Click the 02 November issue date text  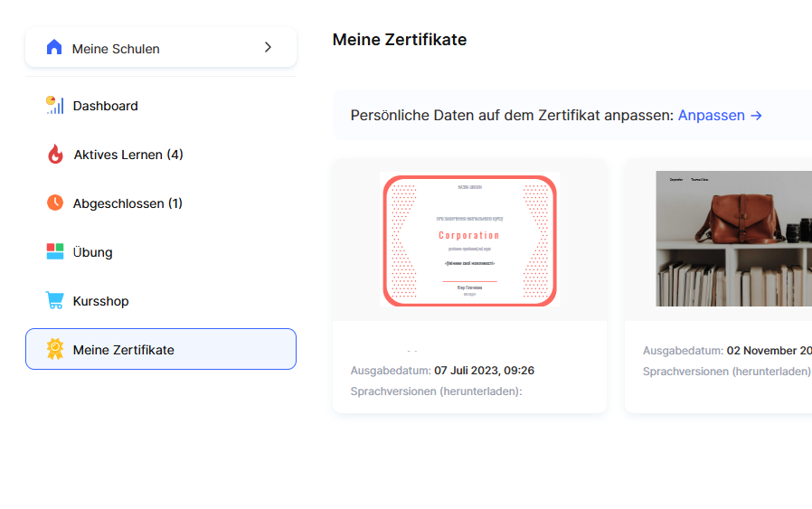tap(769, 351)
